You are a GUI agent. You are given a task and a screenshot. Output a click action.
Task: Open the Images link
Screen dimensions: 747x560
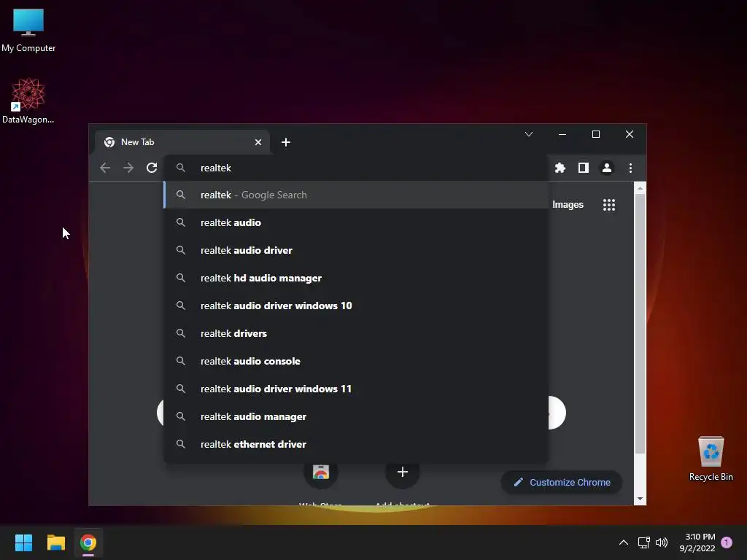click(568, 204)
